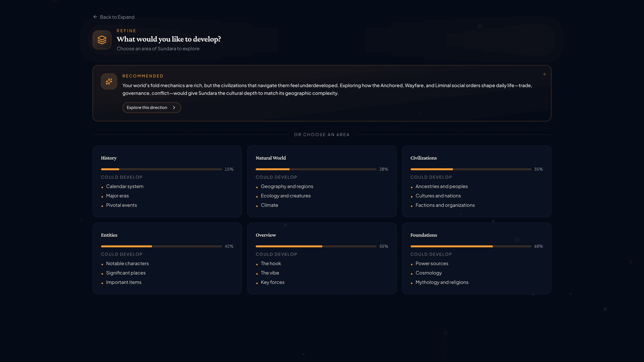Image resolution: width=644 pixels, height=362 pixels.
Task: Open the Foundations area card
Action: 477,258
